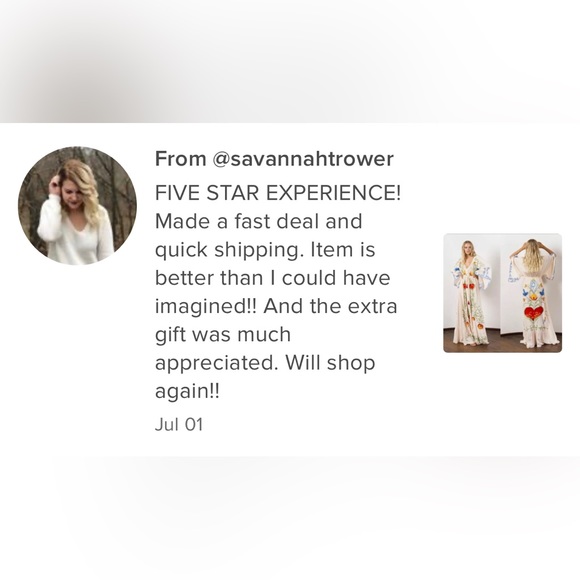
Task: Click the line "imagined!! And the extra"
Action: 276,306
